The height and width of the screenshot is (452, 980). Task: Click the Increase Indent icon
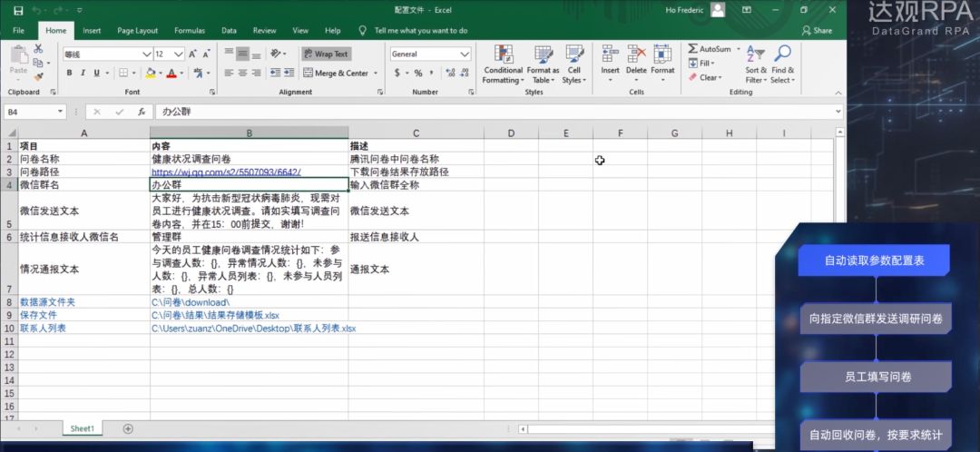pyautogui.click(x=289, y=74)
